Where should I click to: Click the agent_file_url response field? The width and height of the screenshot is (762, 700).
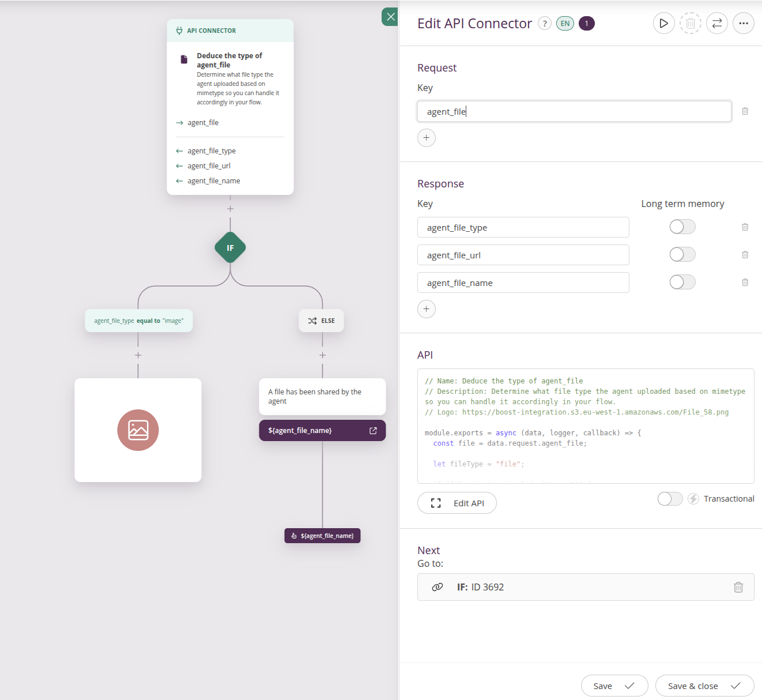point(523,255)
